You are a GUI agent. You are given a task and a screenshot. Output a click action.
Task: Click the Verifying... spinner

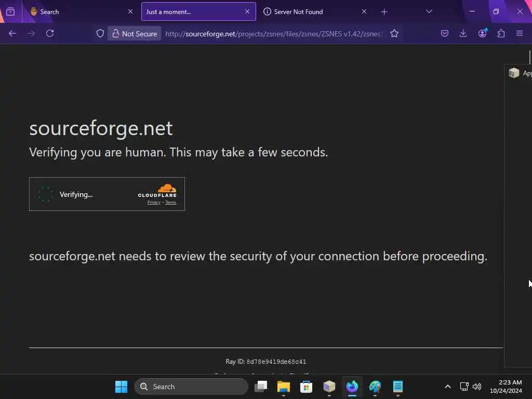tap(46, 194)
